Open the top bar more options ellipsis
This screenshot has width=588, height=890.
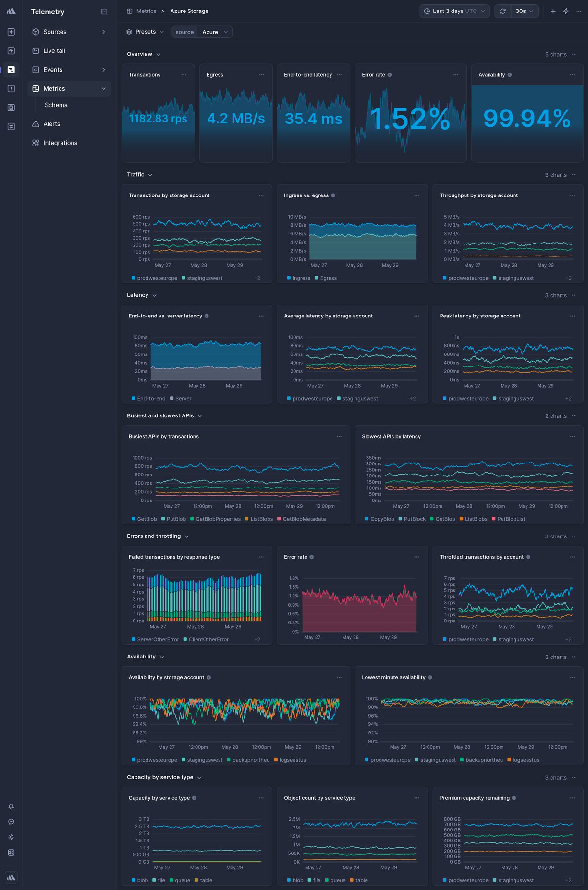(579, 11)
